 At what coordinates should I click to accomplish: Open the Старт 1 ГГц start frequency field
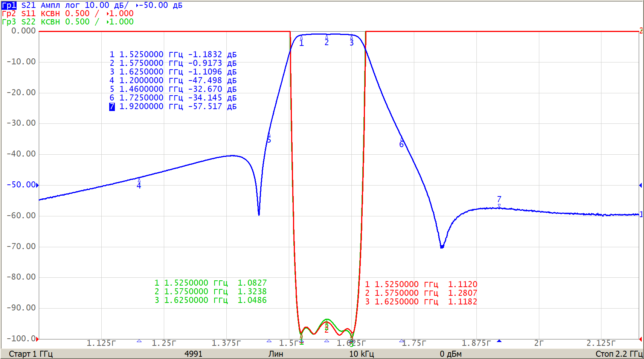(31, 354)
